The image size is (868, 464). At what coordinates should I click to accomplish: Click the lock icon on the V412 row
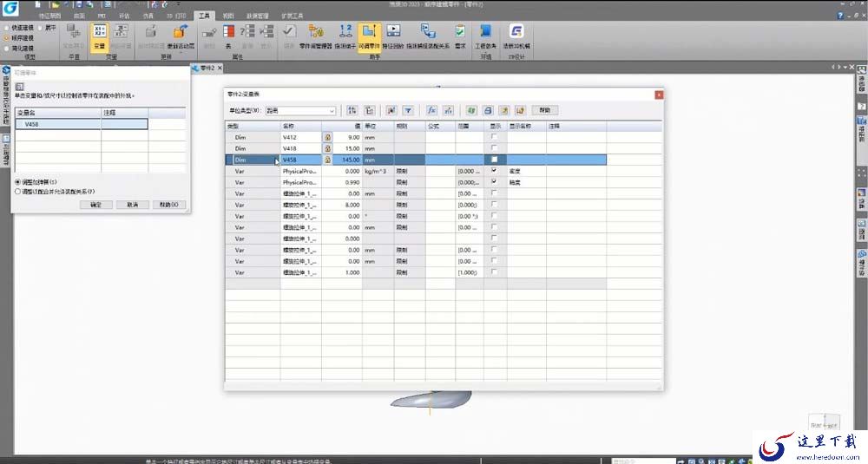tap(328, 137)
